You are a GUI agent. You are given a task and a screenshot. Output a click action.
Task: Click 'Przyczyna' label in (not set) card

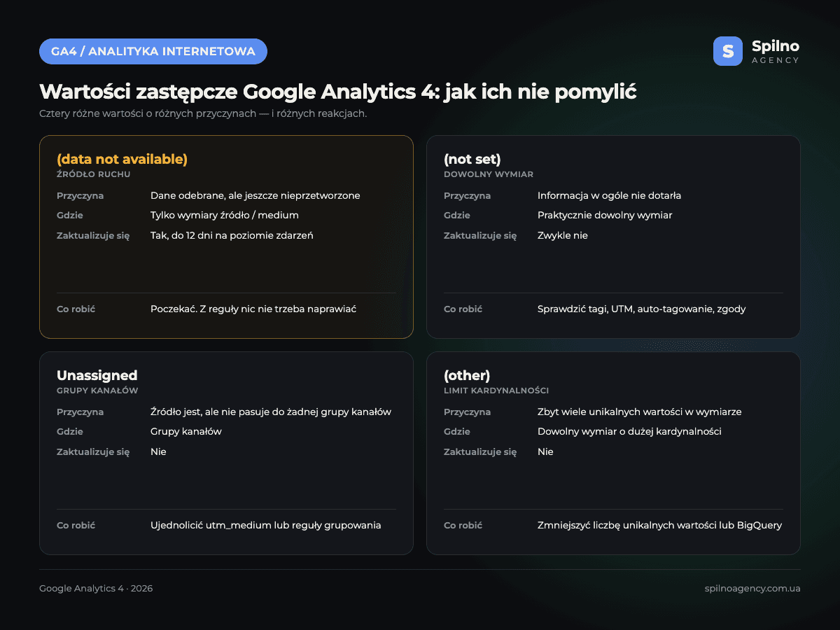pyautogui.click(x=467, y=196)
